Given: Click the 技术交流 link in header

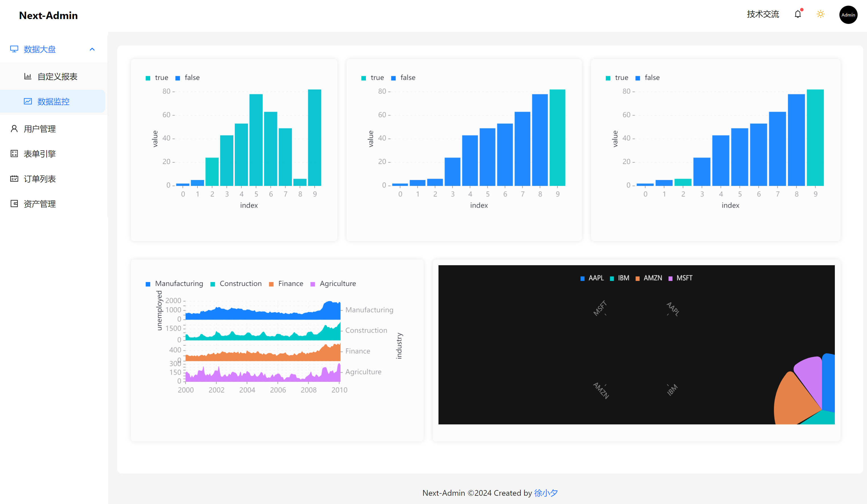Looking at the screenshot, I should (x=763, y=14).
